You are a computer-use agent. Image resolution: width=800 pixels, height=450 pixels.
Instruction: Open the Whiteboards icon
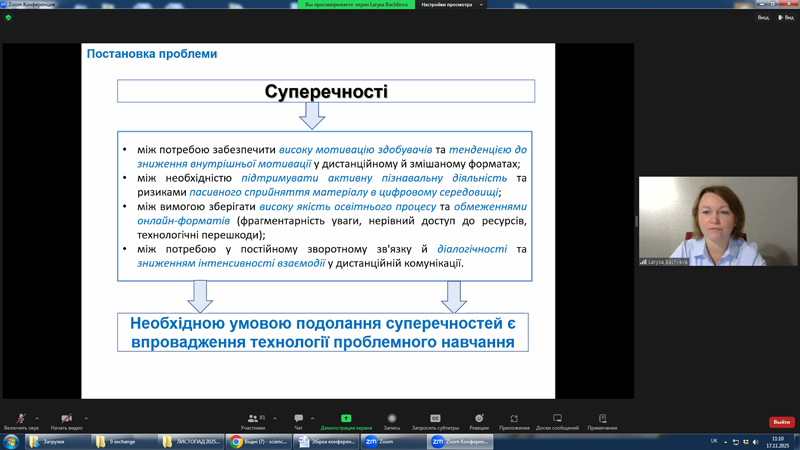coord(557,419)
